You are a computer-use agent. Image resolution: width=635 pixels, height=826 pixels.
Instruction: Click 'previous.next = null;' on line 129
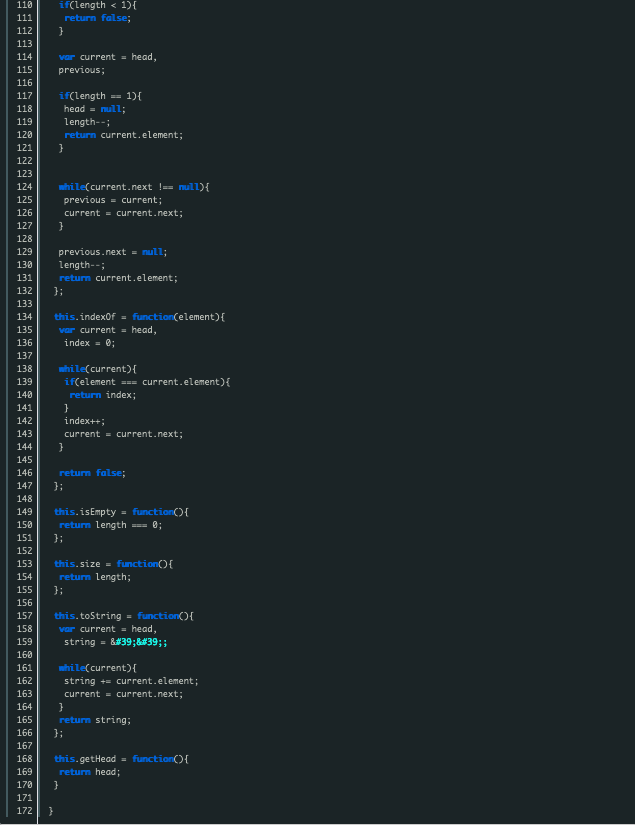coord(112,252)
